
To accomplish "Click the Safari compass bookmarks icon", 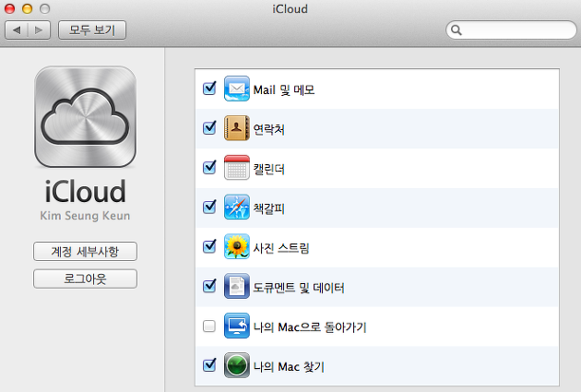I will click(236, 208).
